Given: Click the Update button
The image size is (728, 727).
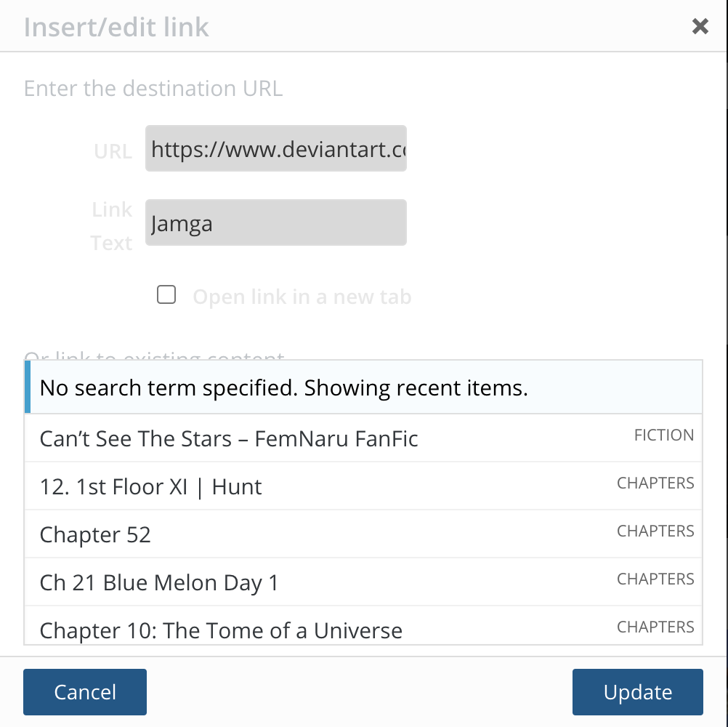Looking at the screenshot, I should (x=637, y=692).
